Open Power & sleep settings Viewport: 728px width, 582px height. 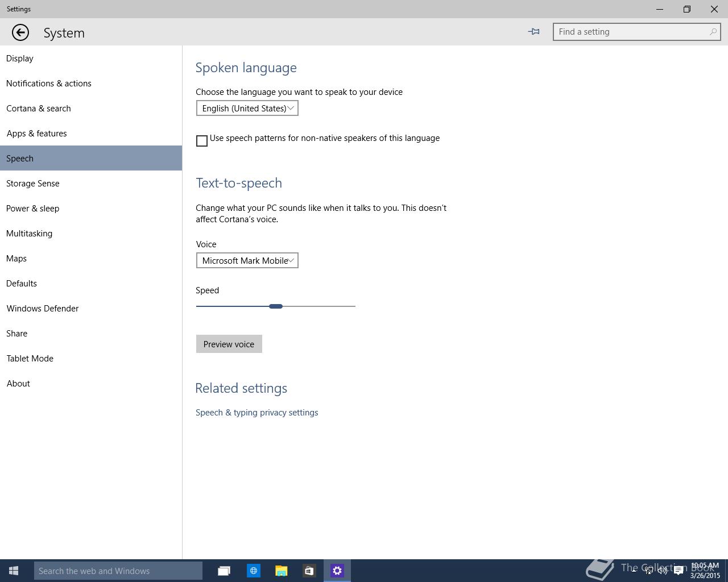[91, 208]
